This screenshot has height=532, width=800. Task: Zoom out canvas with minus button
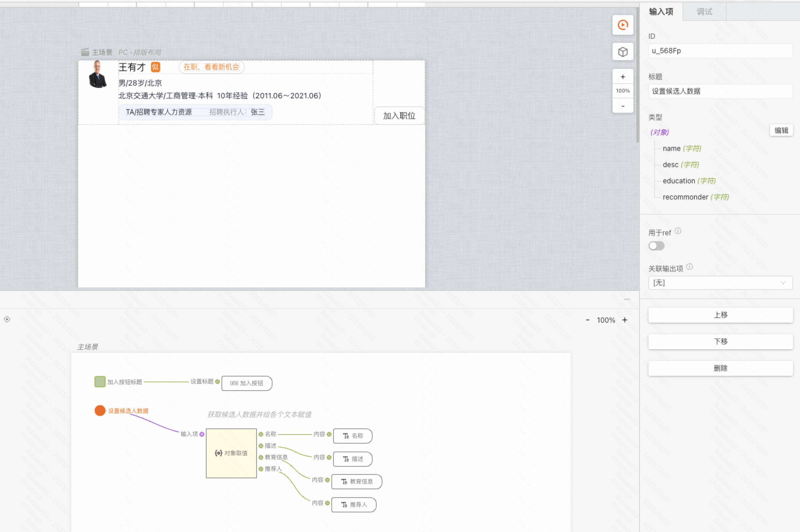click(622, 106)
